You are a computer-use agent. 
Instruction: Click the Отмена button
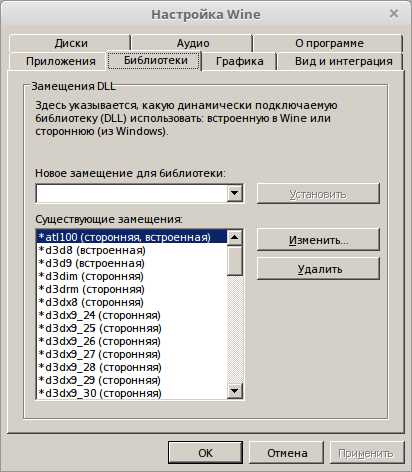(287, 453)
